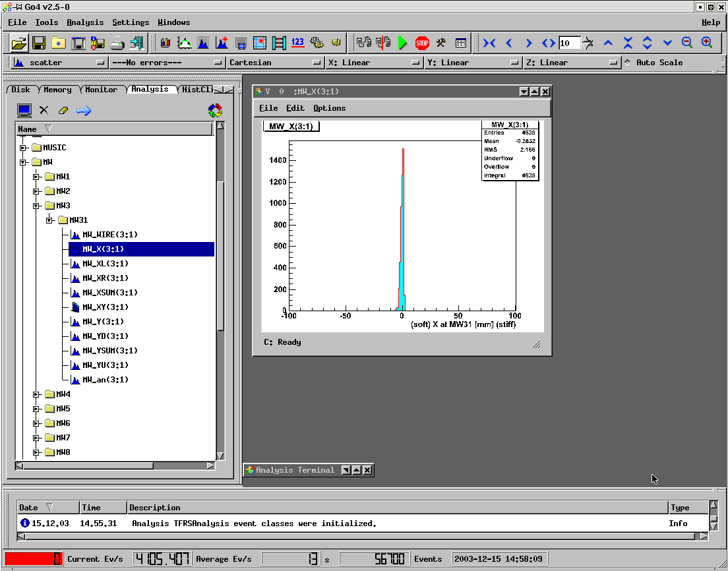Viewport: 728px width, 571px height.
Task: Switch to the Memory tab
Action: pyautogui.click(x=57, y=90)
